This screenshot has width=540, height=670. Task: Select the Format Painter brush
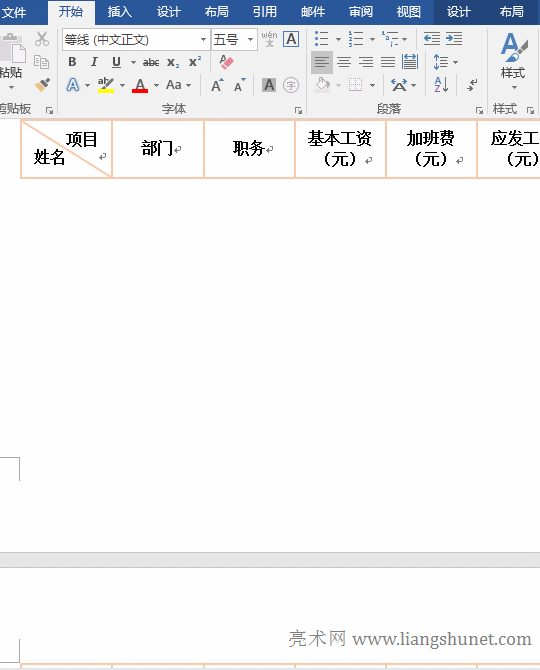[x=42, y=85]
